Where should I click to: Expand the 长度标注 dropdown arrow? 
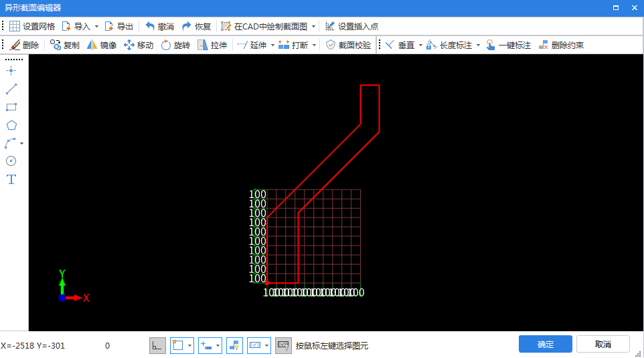(478, 45)
